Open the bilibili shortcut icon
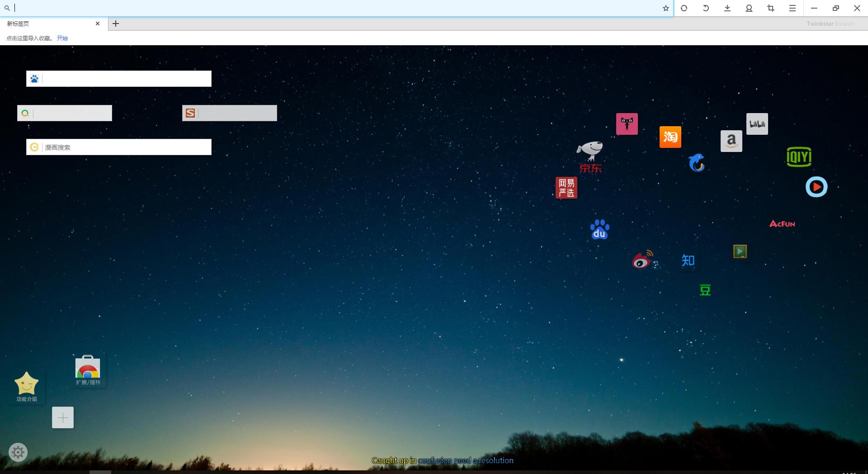868x474 pixels. (x=757, y=124)
